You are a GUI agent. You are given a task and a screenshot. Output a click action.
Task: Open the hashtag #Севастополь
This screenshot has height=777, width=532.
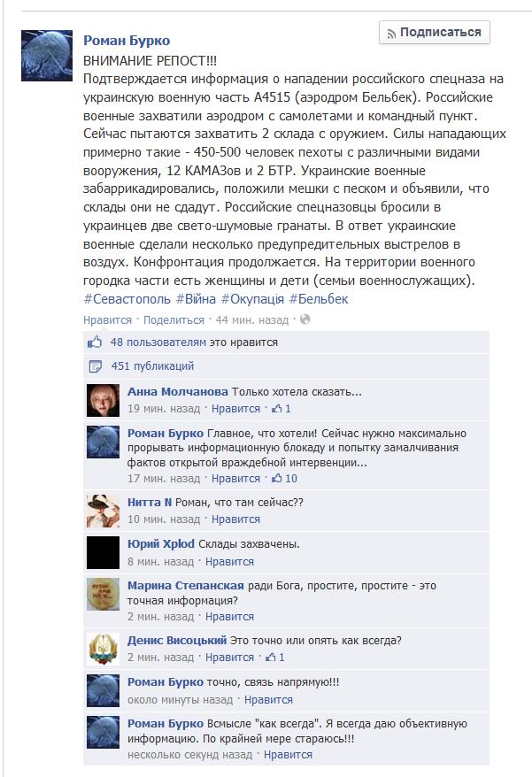(x=127, y=299)
